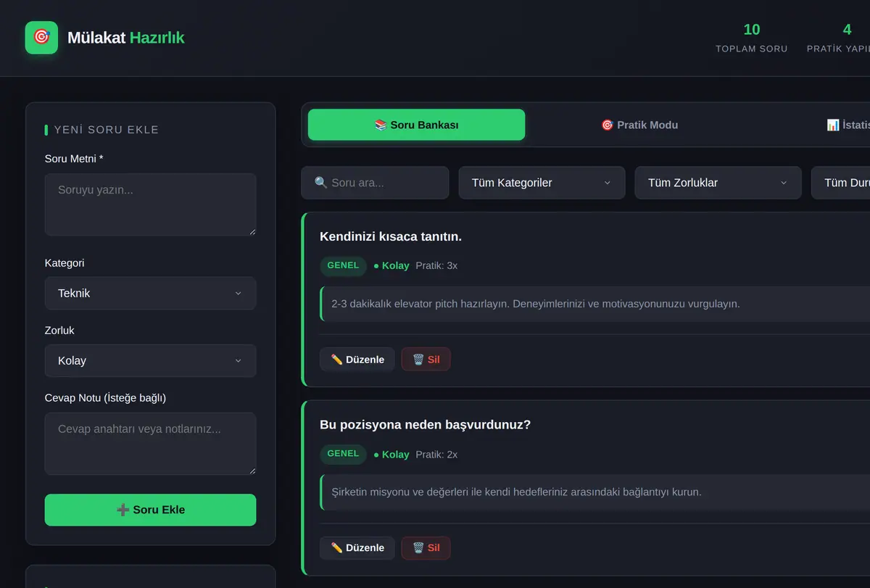The image size is (870, 588).
Task: Focus the Soru ara search field
Action: 375,183
